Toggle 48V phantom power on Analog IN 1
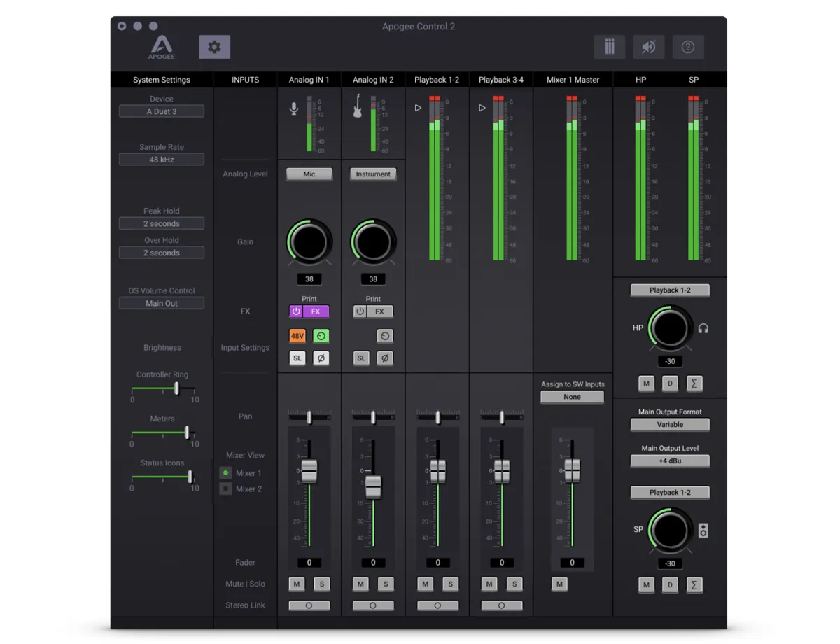Screen dimensions: 840x644 (x=297, y=336)
